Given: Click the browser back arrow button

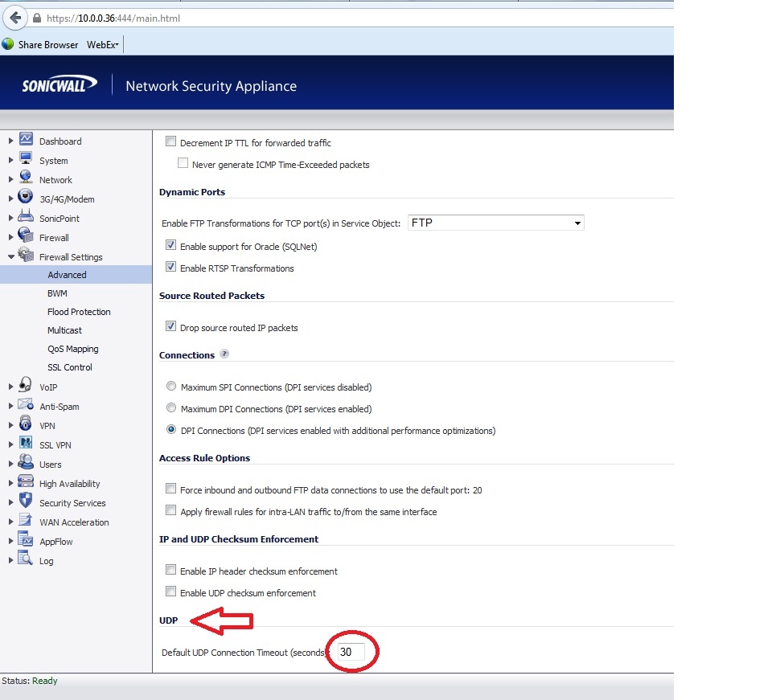Looking at the screenshot, I should tap(16, 18).
